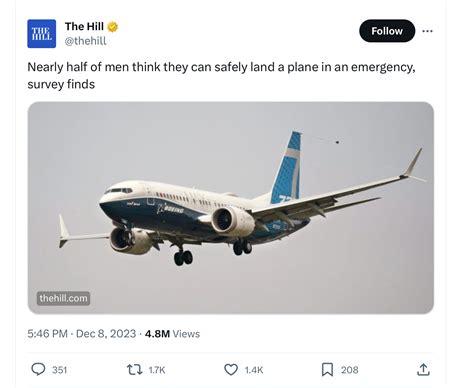The image size is (474, 388).
Task: Like the post with heart icon
Action: coord(231,370)
